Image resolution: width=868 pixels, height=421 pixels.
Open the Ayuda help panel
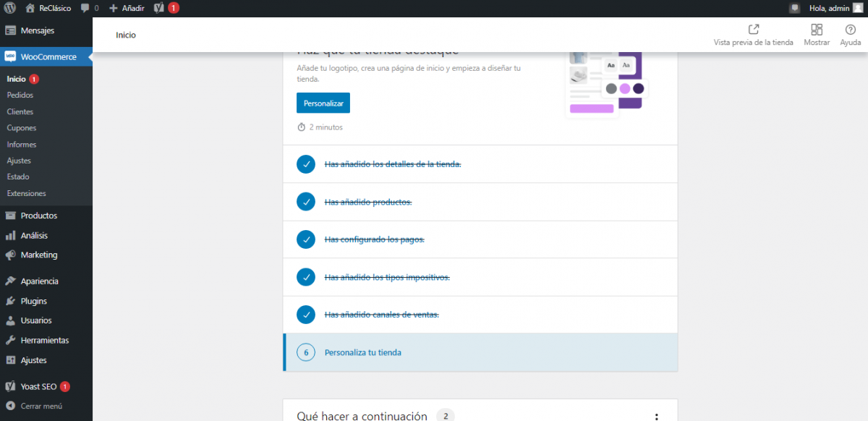pyautogui.click(x=850, y=35)
